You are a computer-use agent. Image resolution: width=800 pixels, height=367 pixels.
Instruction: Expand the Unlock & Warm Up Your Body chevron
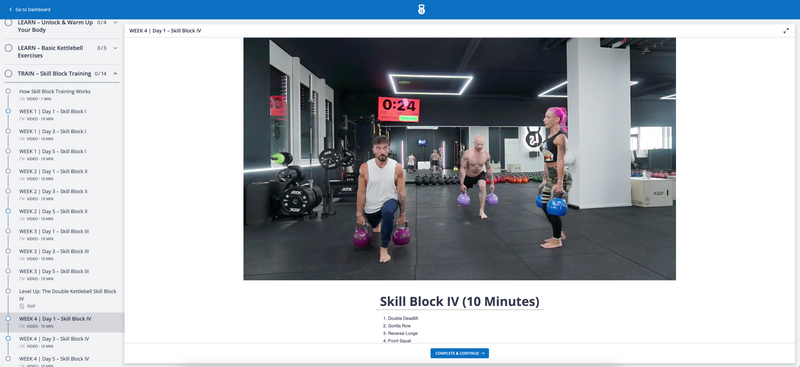[115, 22]
